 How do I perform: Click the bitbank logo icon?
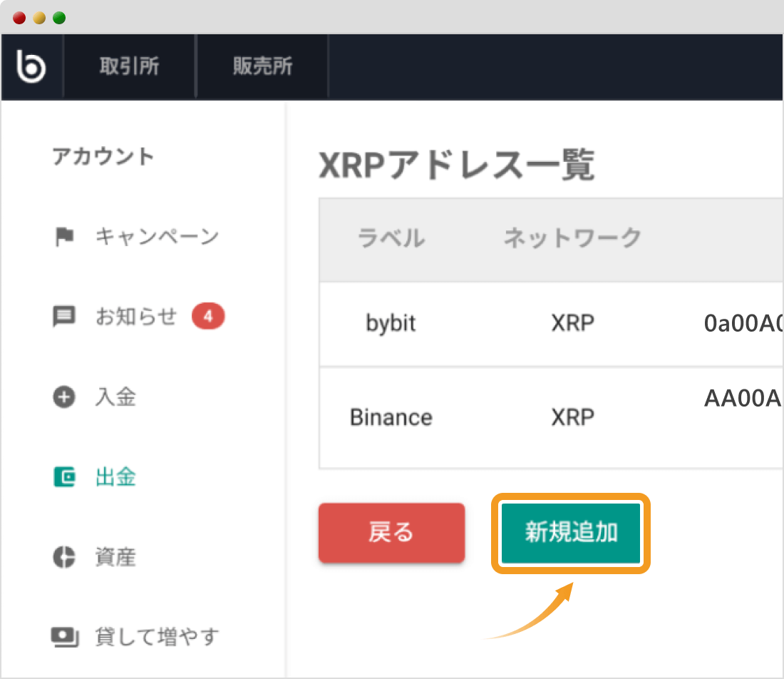[31, 66]
